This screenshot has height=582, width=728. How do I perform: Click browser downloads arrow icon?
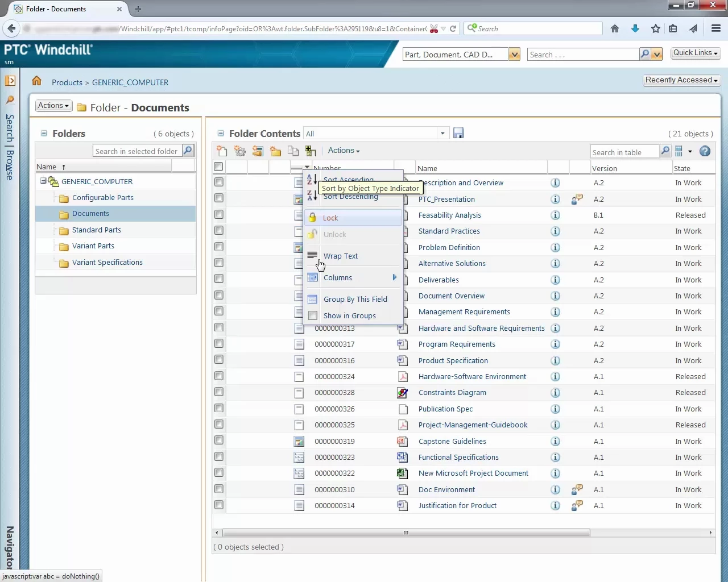[x=635, y=28]
